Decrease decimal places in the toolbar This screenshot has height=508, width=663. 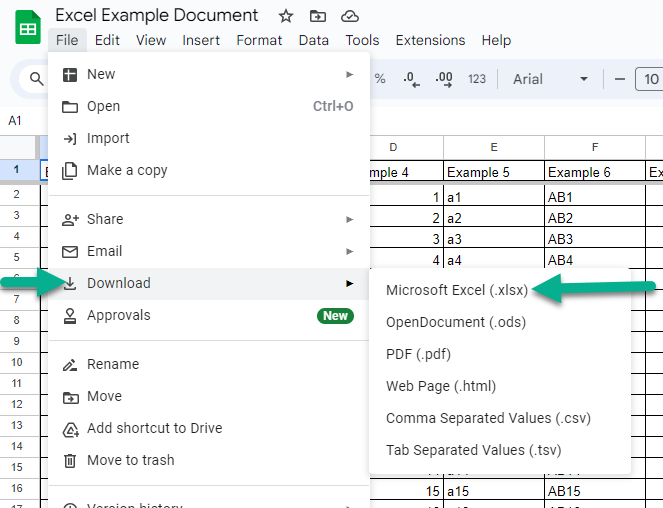coord(411,79)
